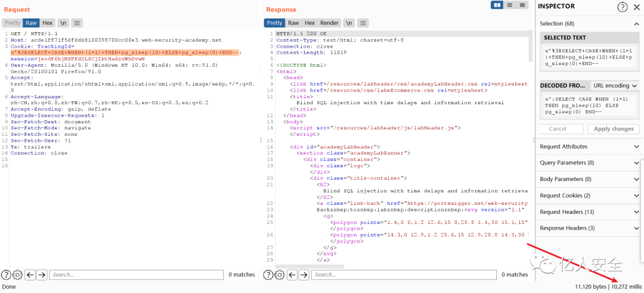Click 'Upgrade-Insecure-Requests: 1' line
The width and height of the screenshot is (644, 293).
[x=57, y=116]
